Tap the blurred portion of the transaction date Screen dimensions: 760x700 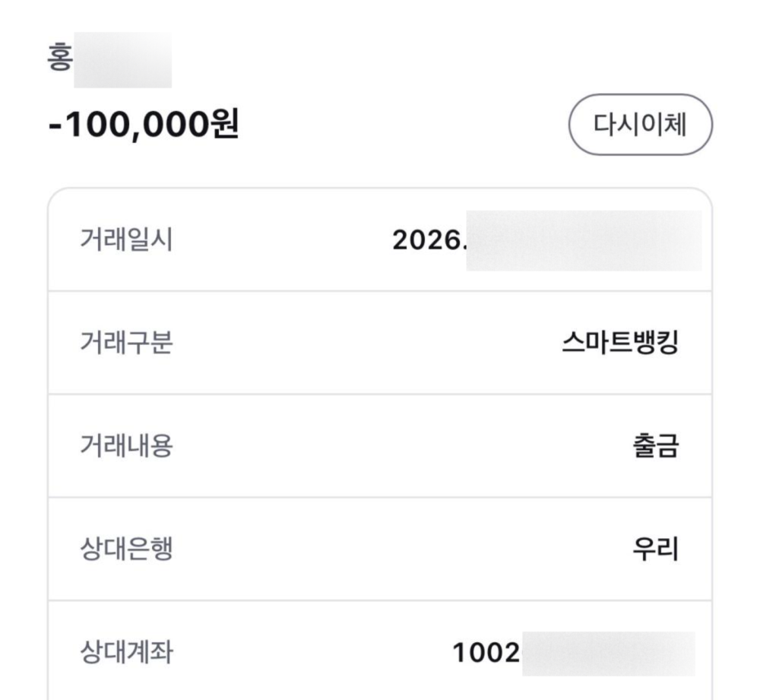point(584,240)
